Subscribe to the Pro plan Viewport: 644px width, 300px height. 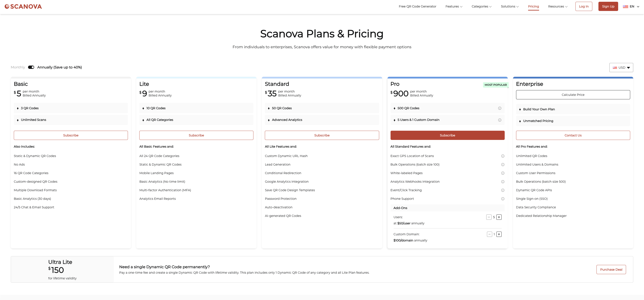(447, 135)
